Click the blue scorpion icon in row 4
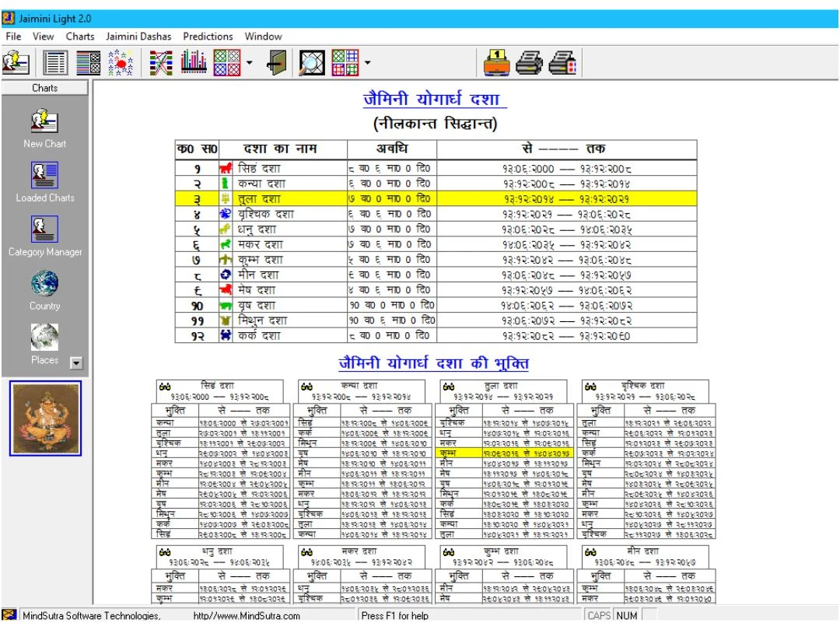This screenshot has width=840, height=630. coord(226,214)
